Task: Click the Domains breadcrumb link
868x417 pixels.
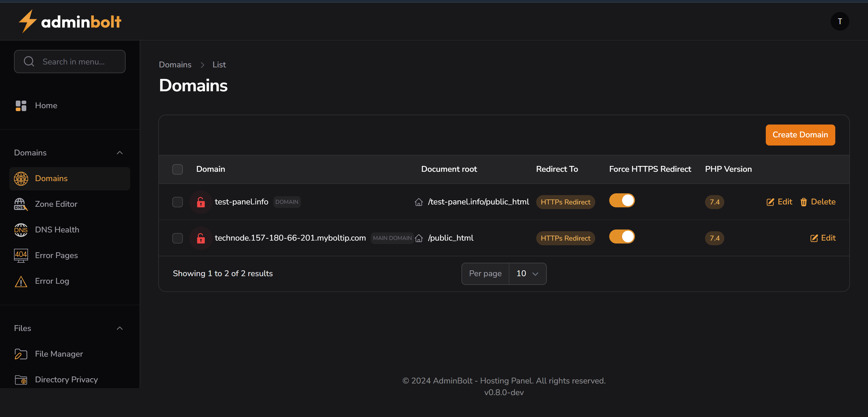Action: (x=175, y=65)
